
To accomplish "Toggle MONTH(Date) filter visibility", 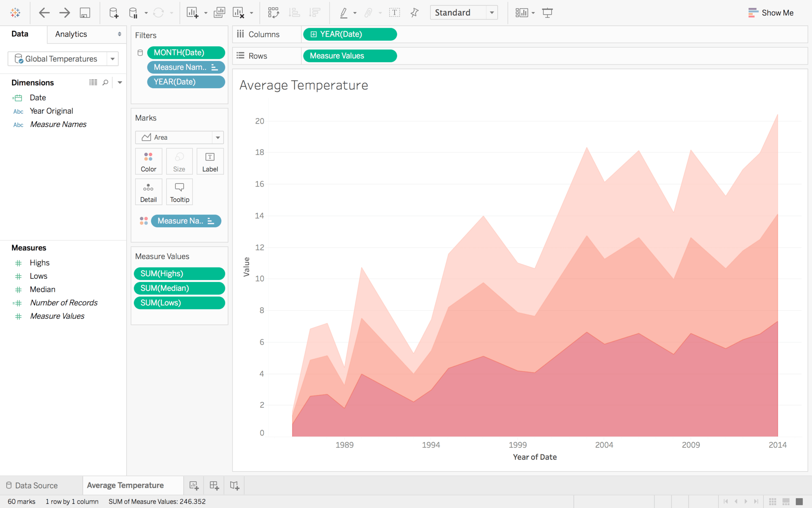I will pyautogui.click(x=140, y=53).
